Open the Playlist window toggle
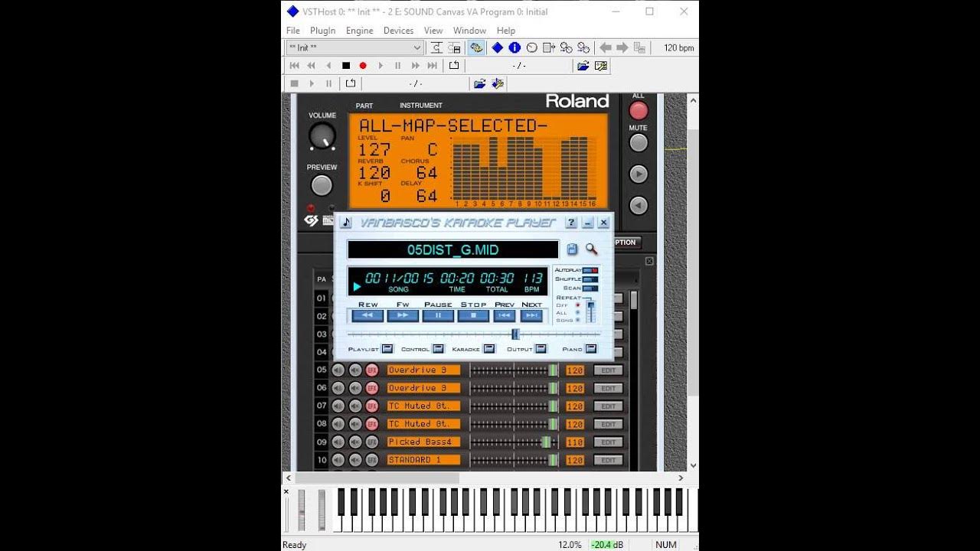This screenshot has height=551, width=980. click(387, 349)
